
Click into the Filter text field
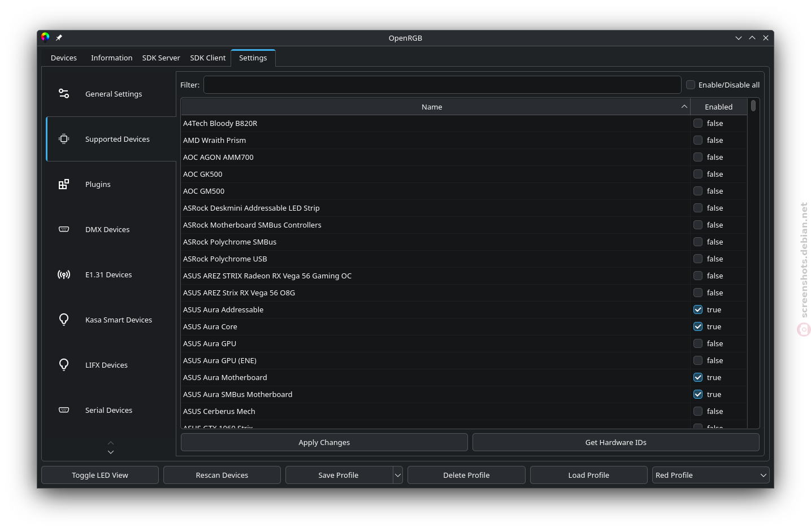[x=442, y=85]
